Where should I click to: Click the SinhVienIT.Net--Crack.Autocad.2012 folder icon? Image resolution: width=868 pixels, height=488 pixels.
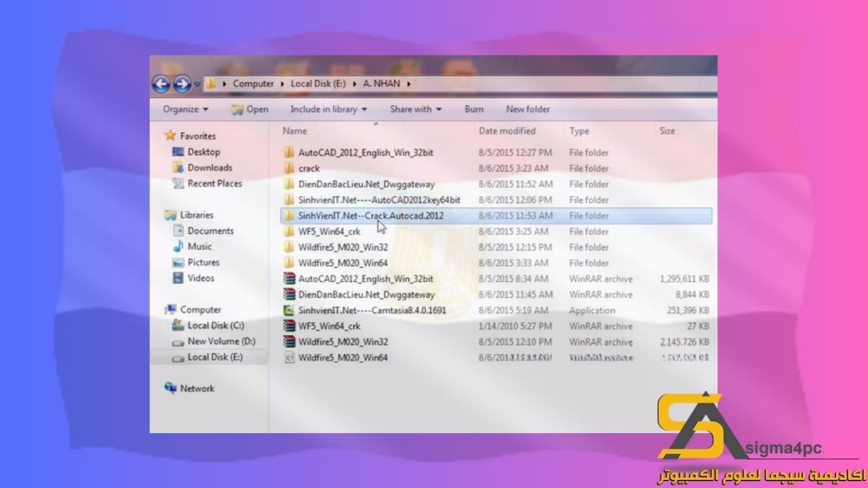[289, 216]
